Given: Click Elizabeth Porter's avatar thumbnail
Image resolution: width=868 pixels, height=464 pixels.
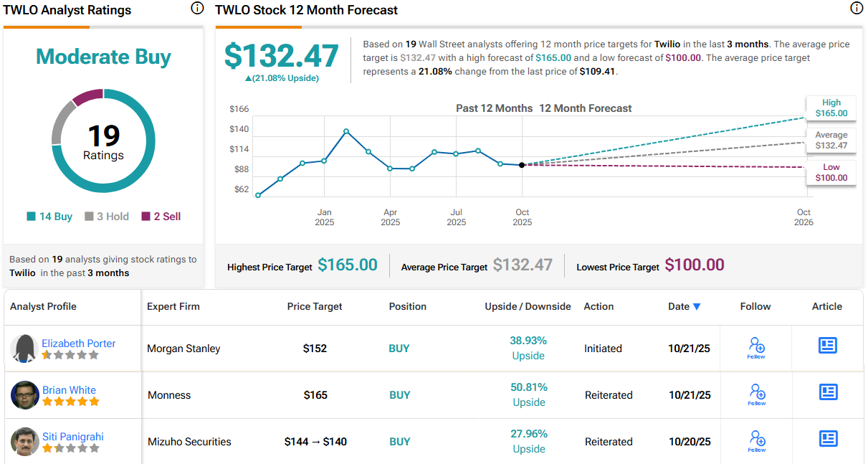Looking at the screenshot, I should (25, 349).
